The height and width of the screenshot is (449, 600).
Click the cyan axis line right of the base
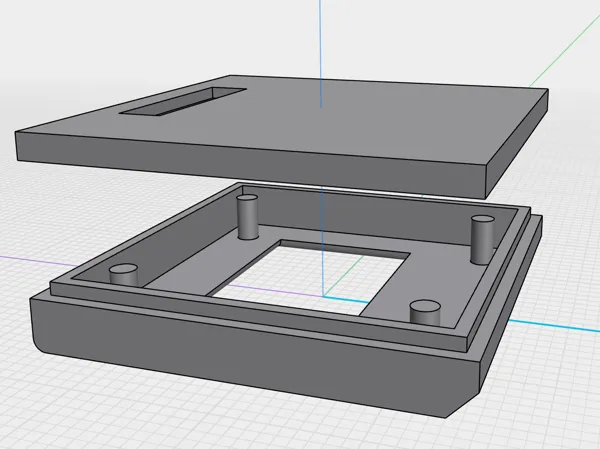[554, 325]
